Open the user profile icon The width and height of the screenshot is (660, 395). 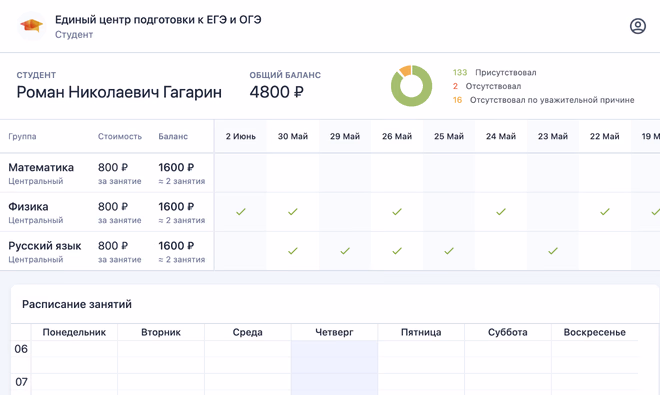click(638, 26)
